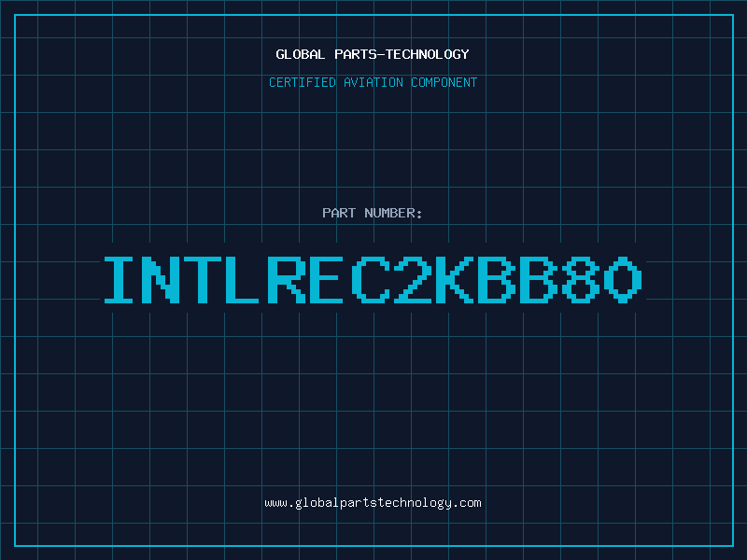Select the part number INTLREC2KBB80
This screenshot has height=560, width=747.
click(x=373, y=280)
